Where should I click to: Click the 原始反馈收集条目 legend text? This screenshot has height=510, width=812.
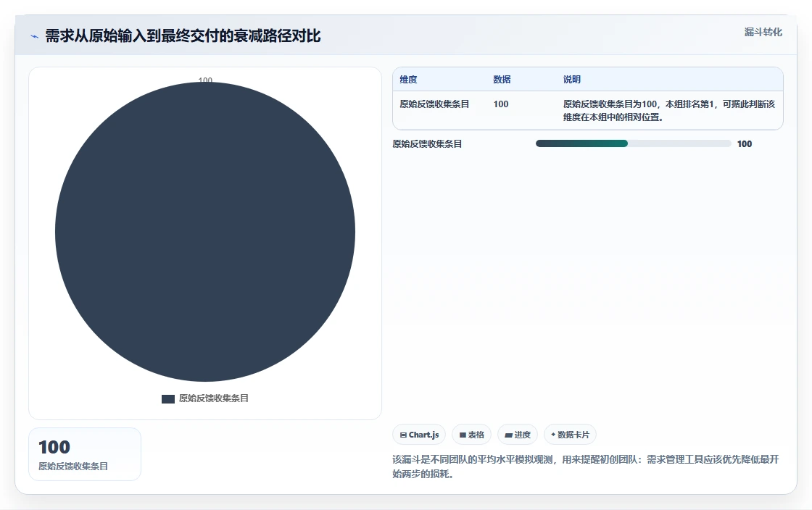tap(214, 398)
